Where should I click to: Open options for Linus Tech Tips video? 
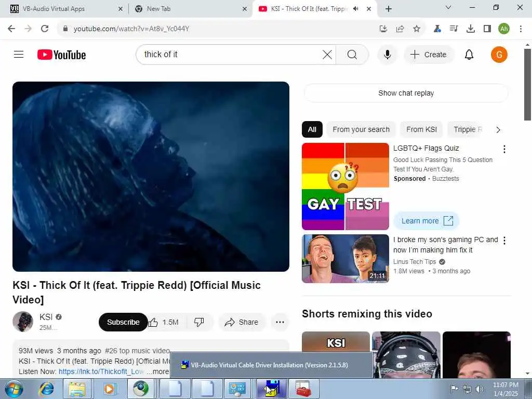(504, 241)
